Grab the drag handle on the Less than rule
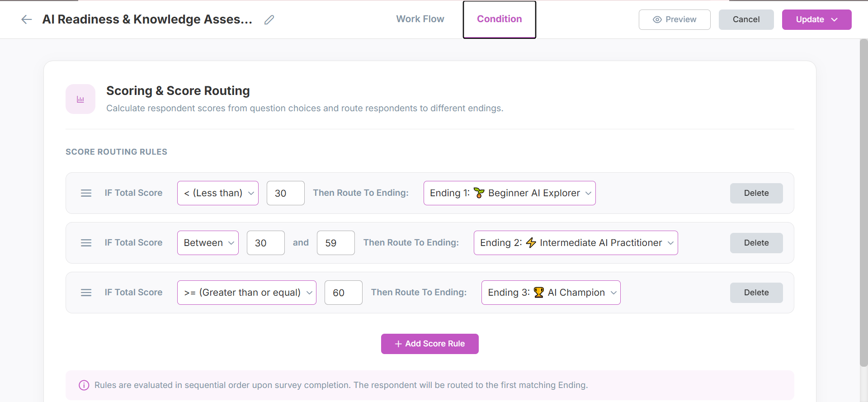 point(86,193)
